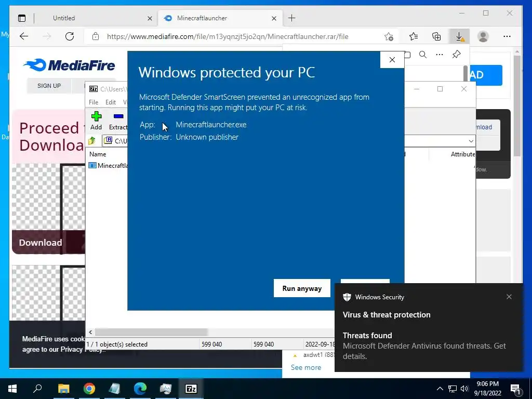Open the notification center

tap(516, 389)
